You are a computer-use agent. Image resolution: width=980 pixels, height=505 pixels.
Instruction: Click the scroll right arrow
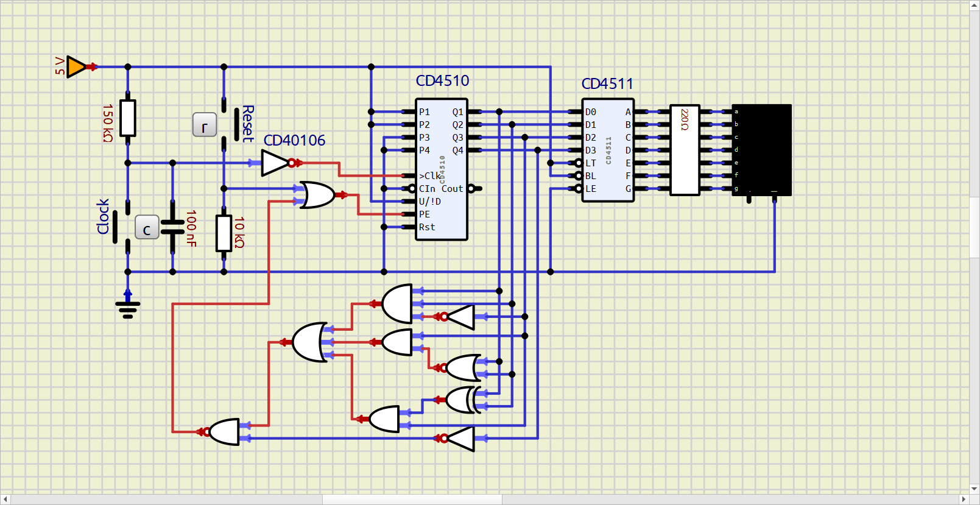point(964,500)
